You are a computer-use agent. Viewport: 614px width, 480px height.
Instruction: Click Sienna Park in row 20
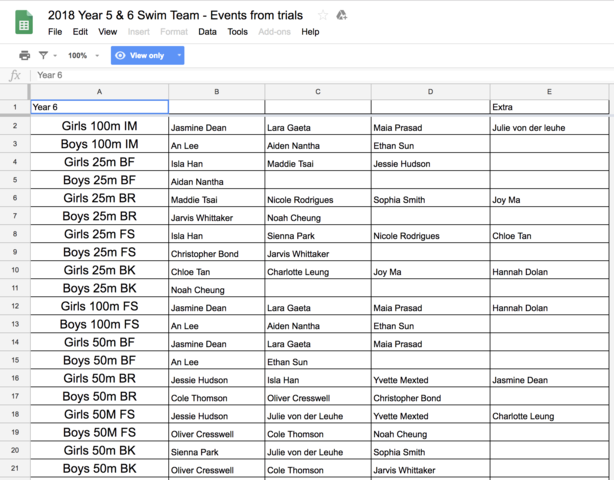[217, 450]
